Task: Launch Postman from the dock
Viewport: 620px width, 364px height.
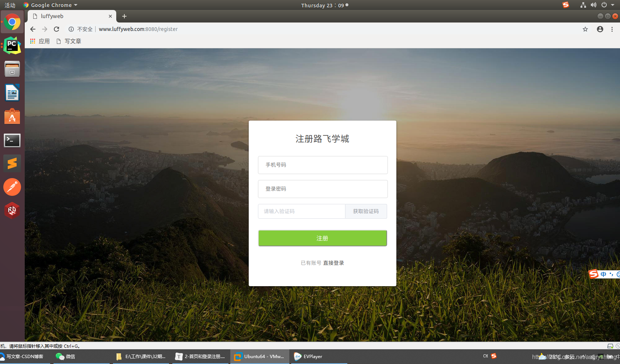Action: click(12, 187)
